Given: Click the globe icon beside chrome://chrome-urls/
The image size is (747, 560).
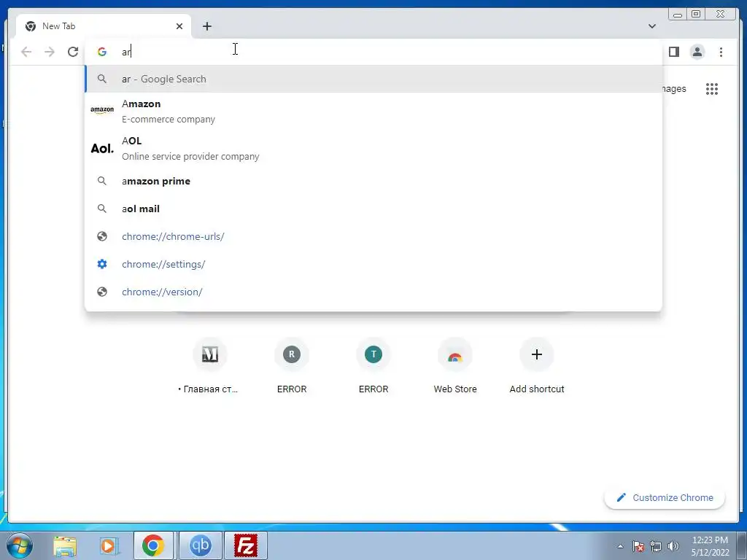Looking at the screenshot, I should click(102, 236).
